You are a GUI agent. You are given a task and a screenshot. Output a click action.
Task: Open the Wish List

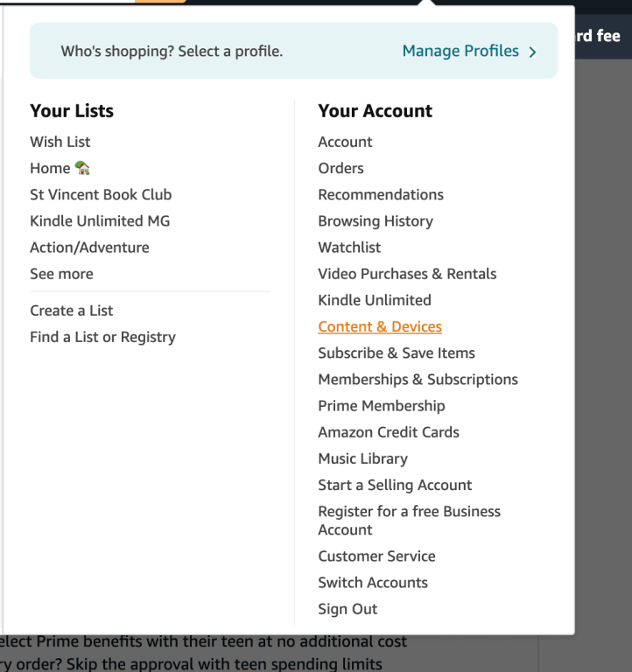click(60, 142)
